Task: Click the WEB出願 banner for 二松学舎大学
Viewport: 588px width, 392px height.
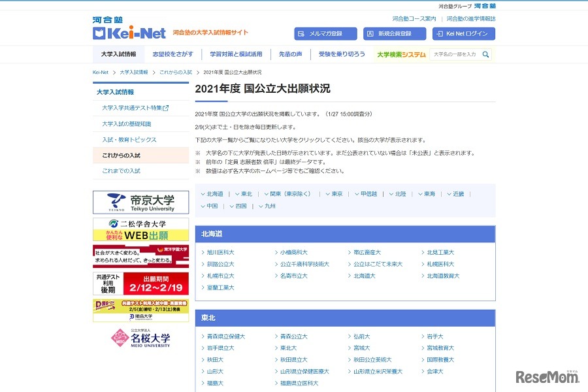Action: tap(139, 231)
